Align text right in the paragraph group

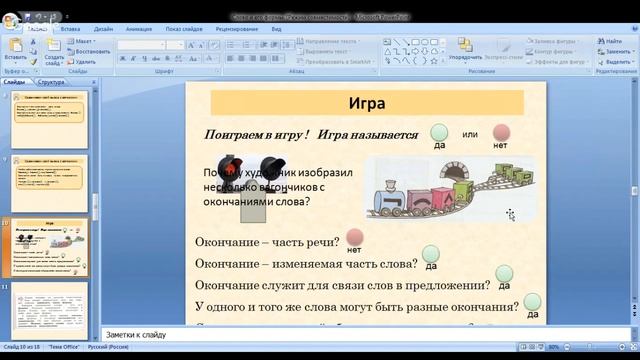(252, 59)
